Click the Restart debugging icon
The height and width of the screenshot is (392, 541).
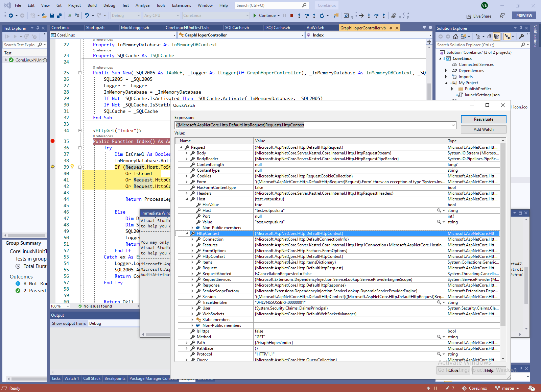click(x=322, y=16)
